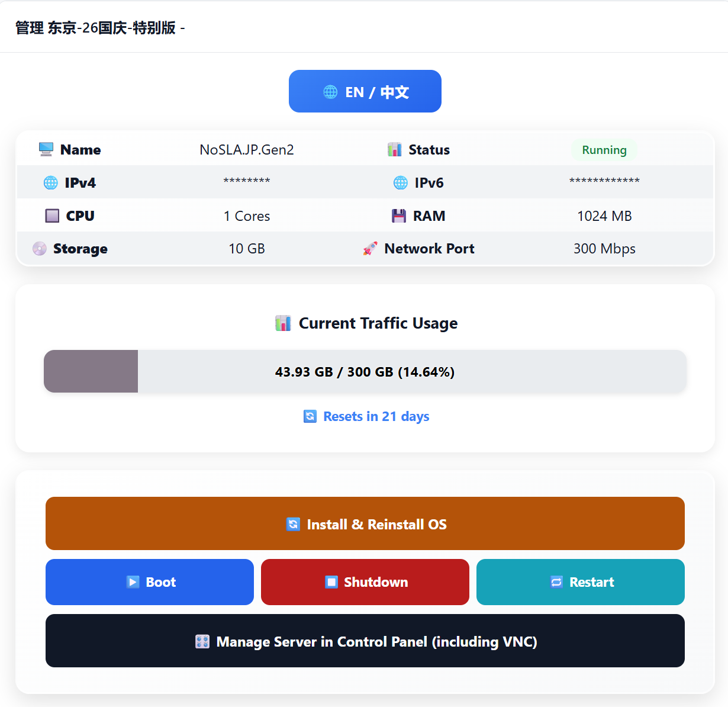Switch language with EN / 中文 button
Screen dimensions: 728x707
pyautogui.click(x=365, y=91)
